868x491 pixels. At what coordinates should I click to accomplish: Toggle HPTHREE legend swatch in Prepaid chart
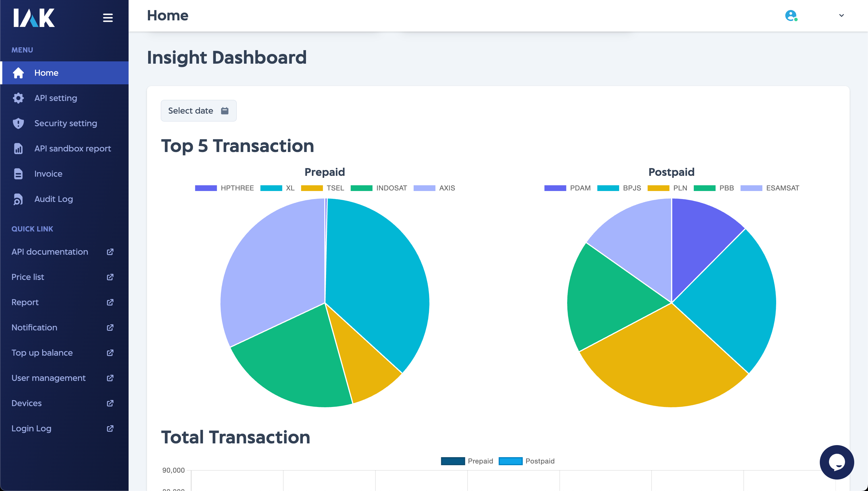pos(206,188)
